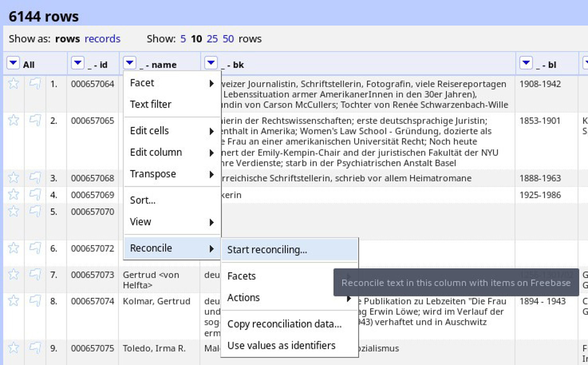Show 50 rows per page
Screen dimensions: 588x365
(228, 39)
